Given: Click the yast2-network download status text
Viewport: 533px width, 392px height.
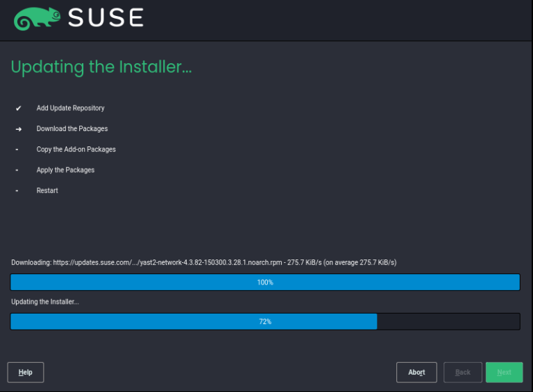Looking at the screenshot, I should coord(203,263).
